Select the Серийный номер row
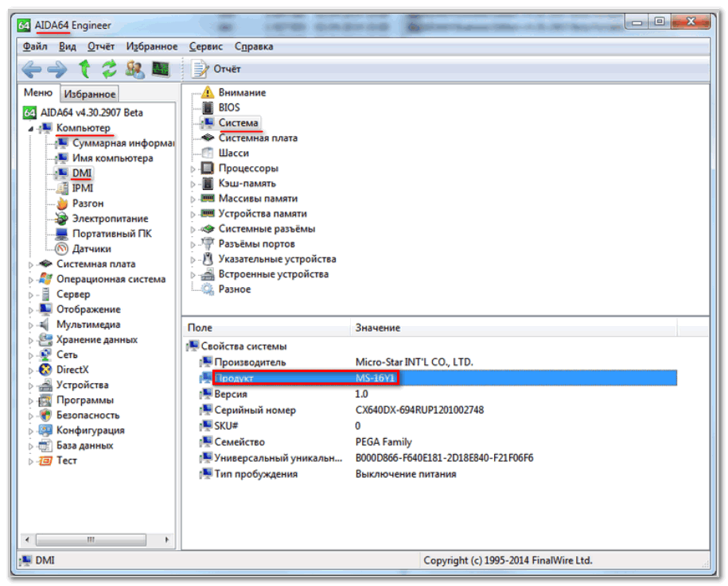 [x=255, y=410]
